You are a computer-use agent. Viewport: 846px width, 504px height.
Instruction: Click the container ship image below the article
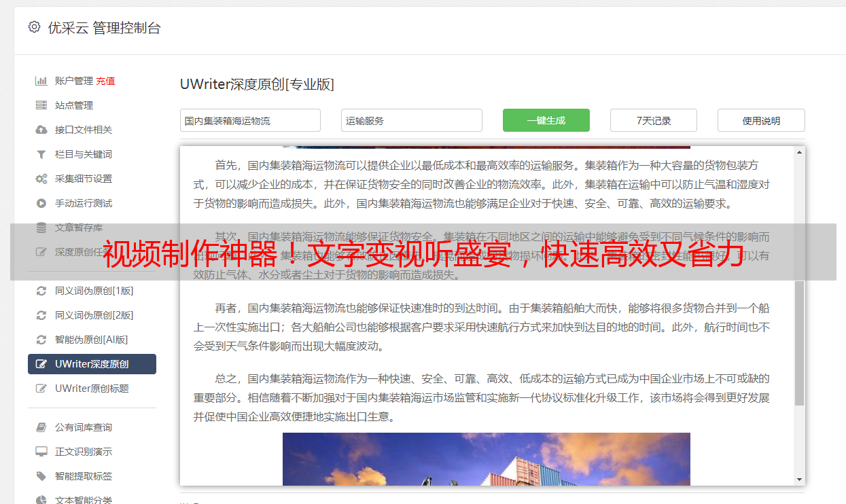click(487, 459)
